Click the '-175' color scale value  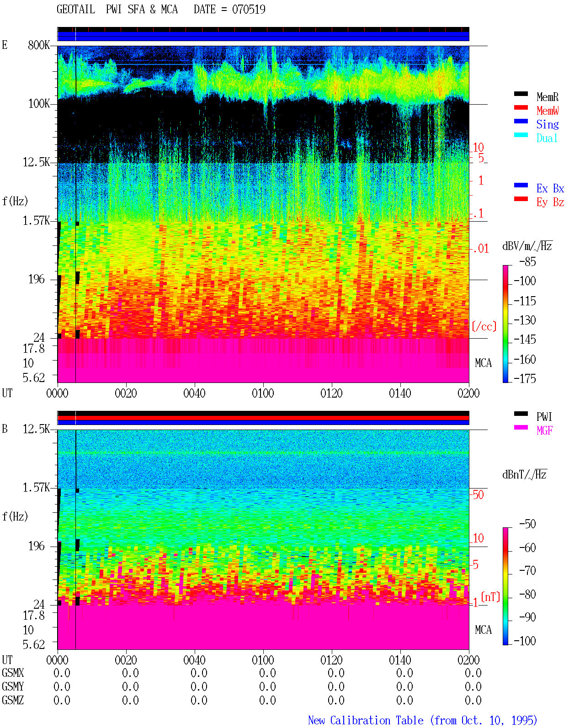click(525, 378)
